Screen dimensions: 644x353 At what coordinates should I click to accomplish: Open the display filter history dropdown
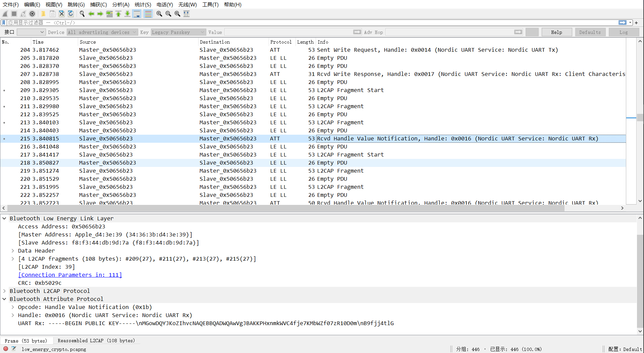pos(631,23)
